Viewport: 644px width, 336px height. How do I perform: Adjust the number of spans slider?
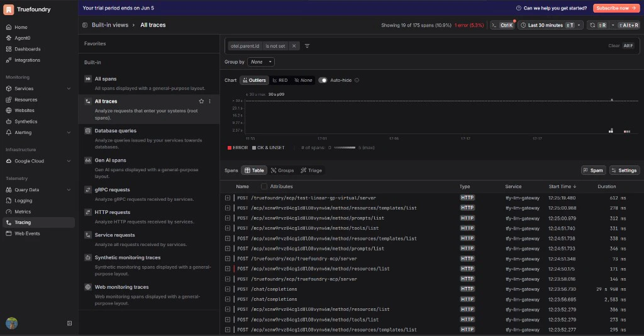tap(345, 147)
